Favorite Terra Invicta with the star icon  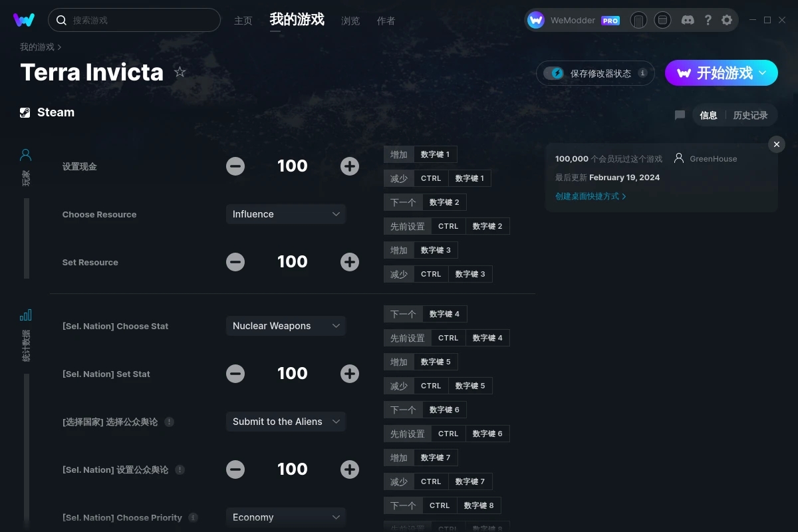click(x=180, y=72)
